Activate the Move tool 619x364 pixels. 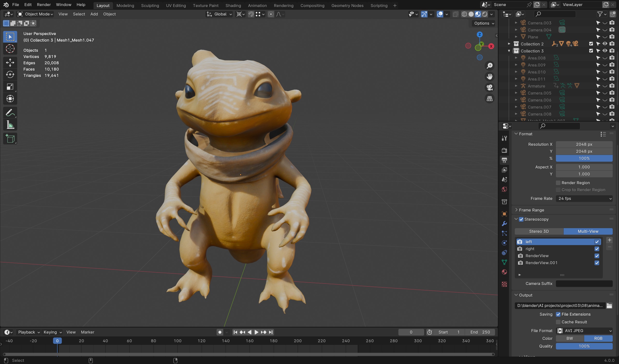(x=10, y=63)
